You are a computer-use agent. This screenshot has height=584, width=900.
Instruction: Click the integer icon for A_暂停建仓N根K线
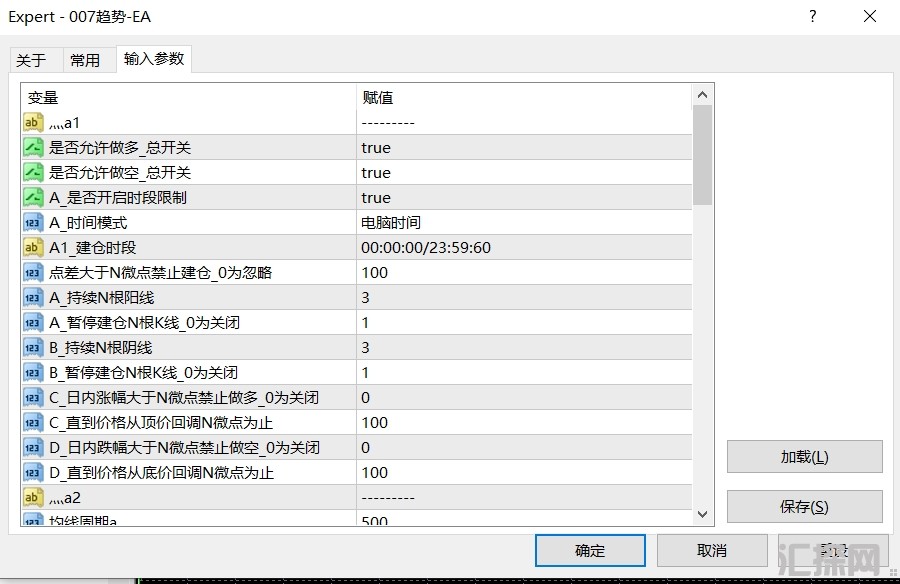[33, 322]
